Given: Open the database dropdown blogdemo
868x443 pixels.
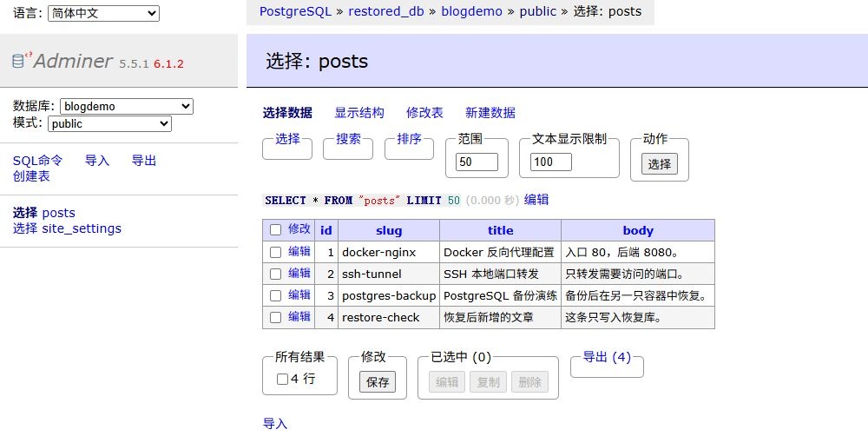Looking at the screenshot, I should click(x=127, y=106).
